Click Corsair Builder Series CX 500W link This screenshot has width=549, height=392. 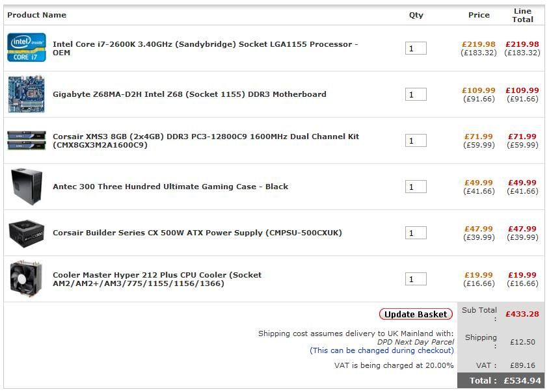(197, 233)
